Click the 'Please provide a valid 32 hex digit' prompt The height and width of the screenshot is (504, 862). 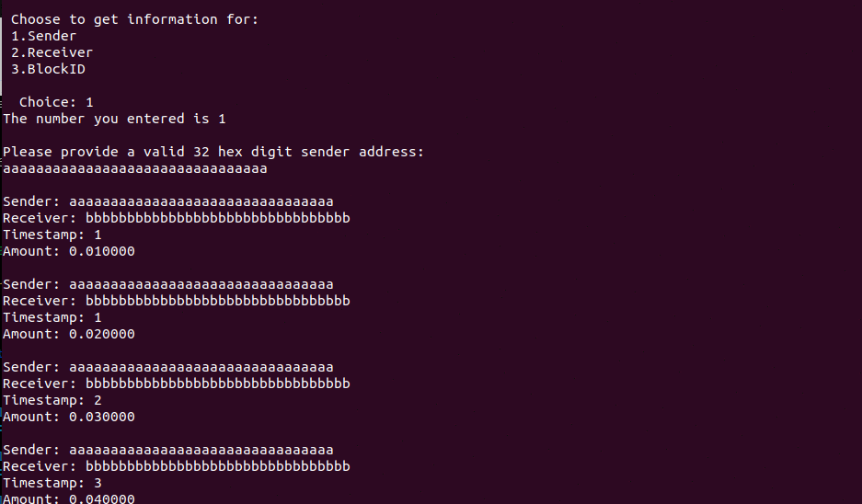[x=213, y=152]
